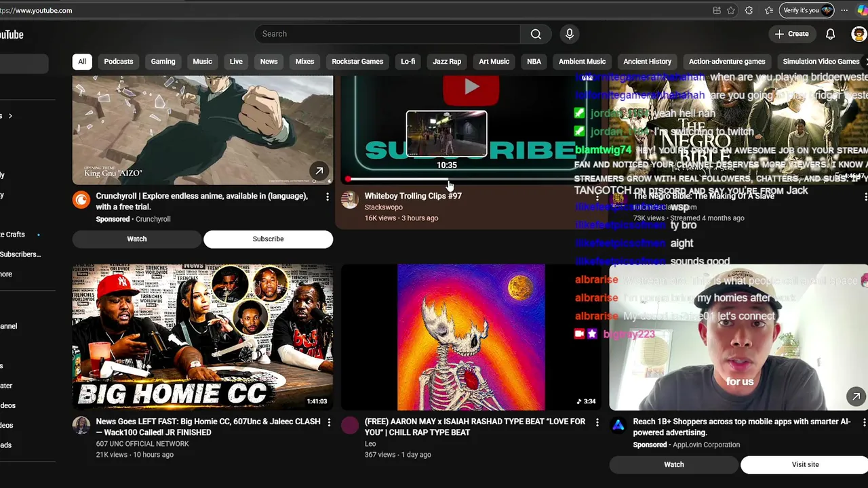This screenshot has height=488, width=868.
Task: Click Visit site under AppLovin ad
Action: (x=806, y=464)
